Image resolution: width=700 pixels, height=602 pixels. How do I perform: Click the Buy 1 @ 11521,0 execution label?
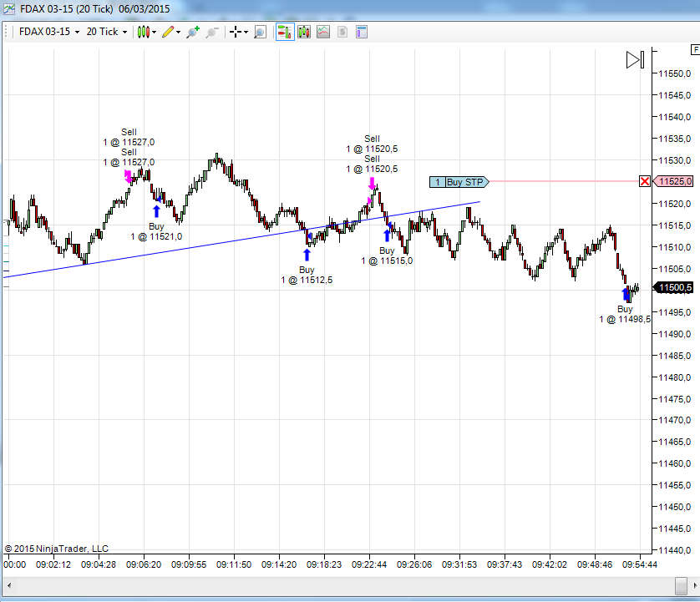[x=156, y=231]
